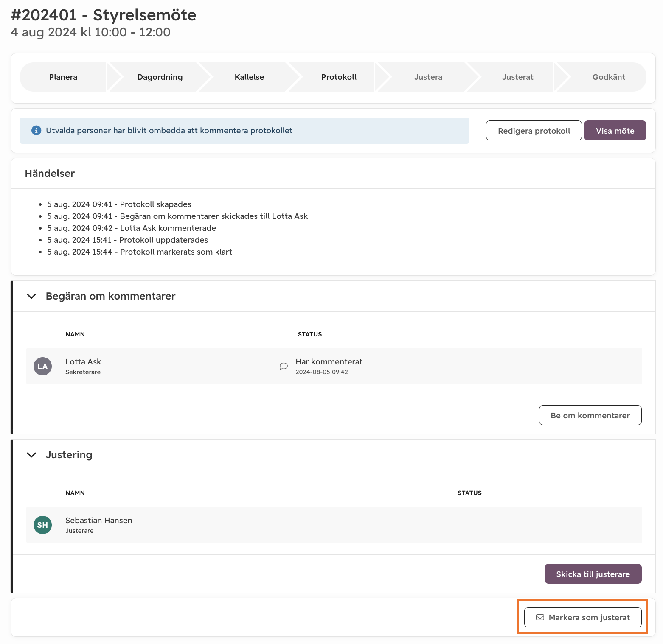Click the blue info icon in banner
The width and height of the screenshot is (663, 644).
pyautogui.click(x=36, y=131)
